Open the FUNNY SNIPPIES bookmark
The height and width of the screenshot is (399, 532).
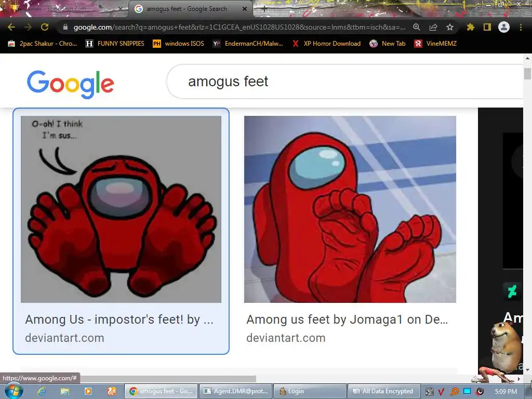pyautogui.click(x=115, y=44)
